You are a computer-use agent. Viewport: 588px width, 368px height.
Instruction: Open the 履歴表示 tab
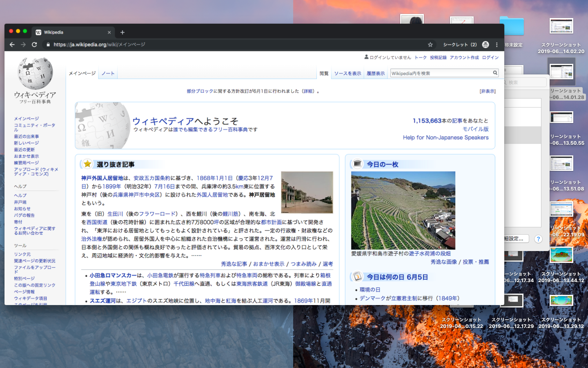376,73
